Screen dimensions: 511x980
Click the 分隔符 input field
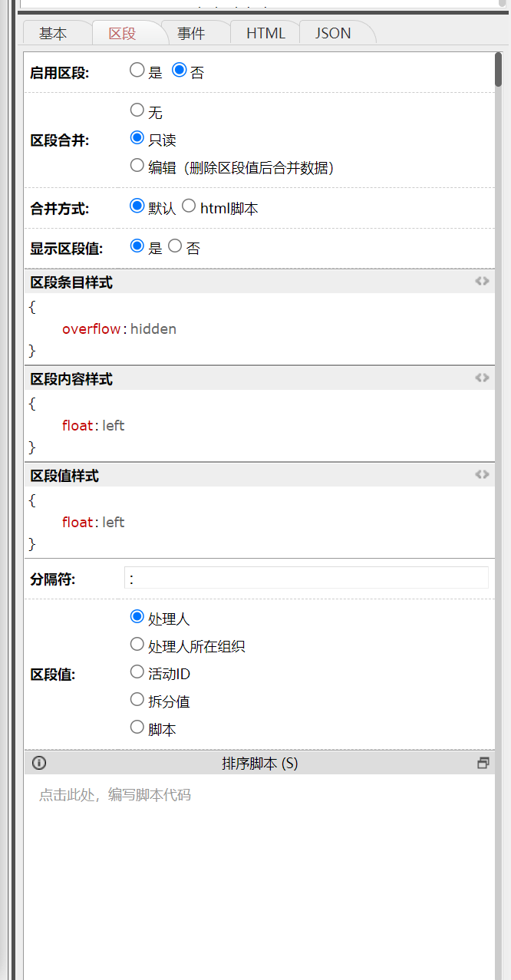(305, 578)
